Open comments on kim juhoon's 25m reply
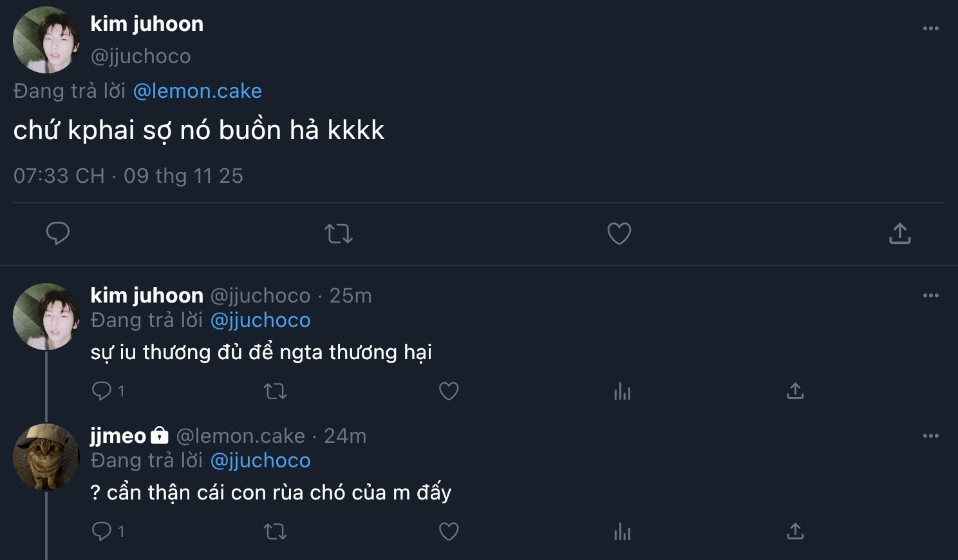This screenshot has height=560, width=958. (102, 391)
